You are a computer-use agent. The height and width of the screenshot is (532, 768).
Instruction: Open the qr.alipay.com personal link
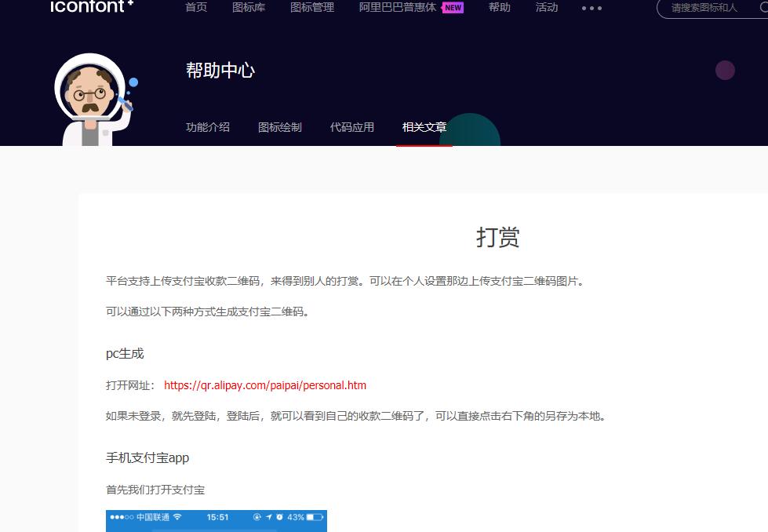[x=264, y=385]
